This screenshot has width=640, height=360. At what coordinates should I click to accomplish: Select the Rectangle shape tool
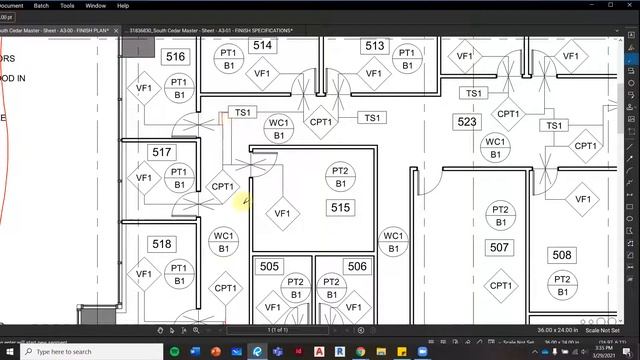point(630,207)
